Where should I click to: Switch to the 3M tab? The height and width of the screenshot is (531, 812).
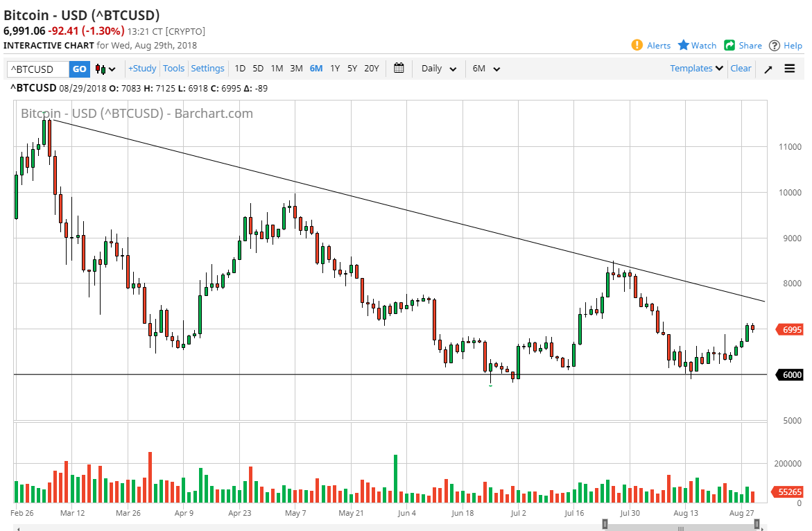296,69
